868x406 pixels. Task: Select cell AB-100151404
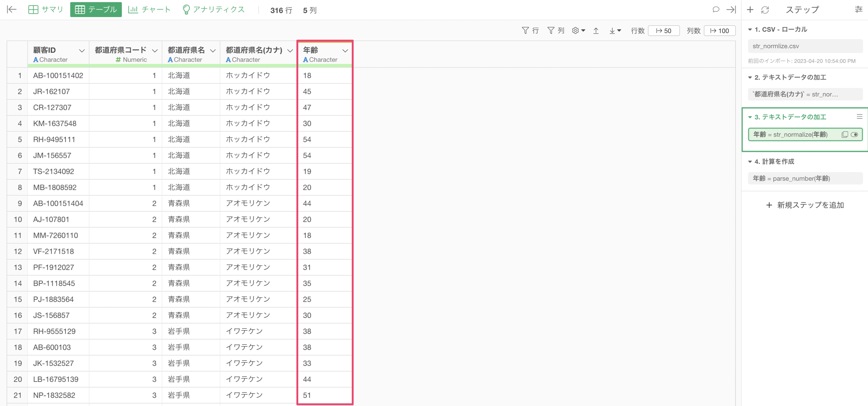coord(58,204)
